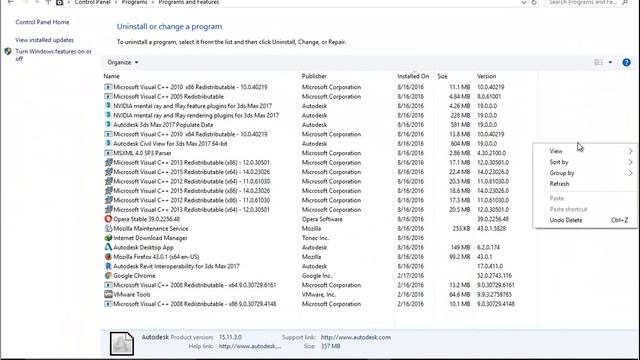
Task: Click the version 52.0.2743.116 cell
Action: point(494,276)
